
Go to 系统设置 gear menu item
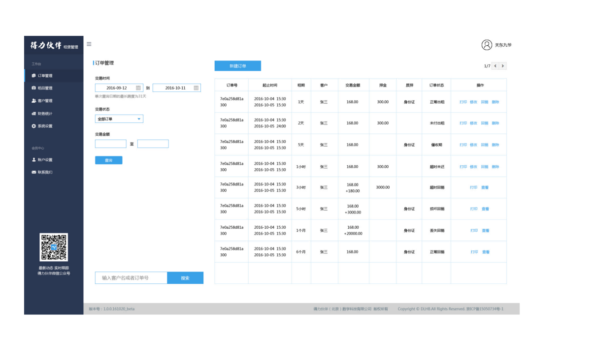point(45,126)
